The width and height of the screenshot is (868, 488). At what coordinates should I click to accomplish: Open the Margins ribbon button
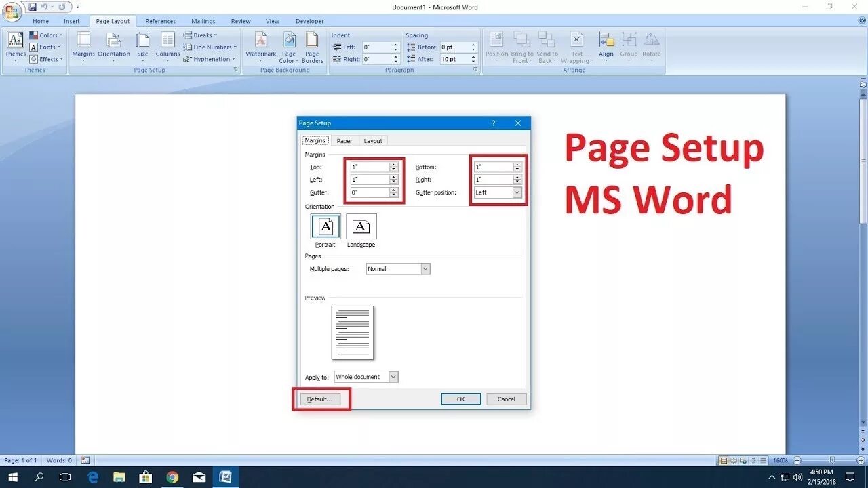(83, 46)
